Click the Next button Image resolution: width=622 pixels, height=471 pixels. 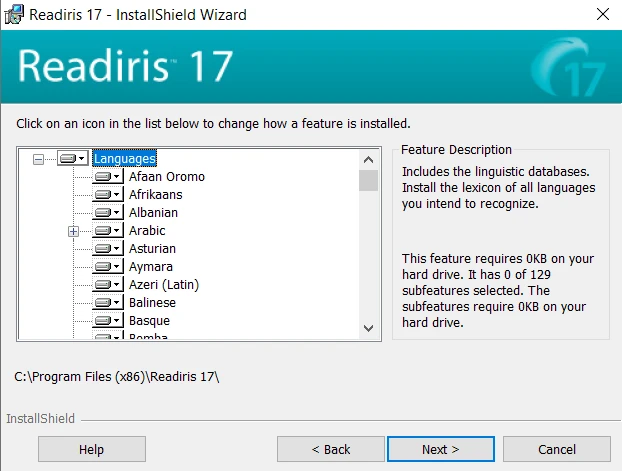pyautogui.click(x=440, y=449)
